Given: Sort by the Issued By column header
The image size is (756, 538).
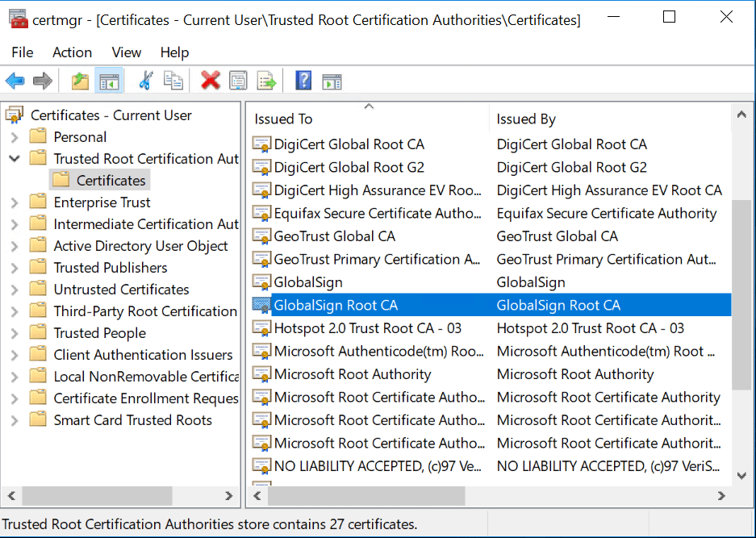Looking at the screenshot, I should pos(525,119).
